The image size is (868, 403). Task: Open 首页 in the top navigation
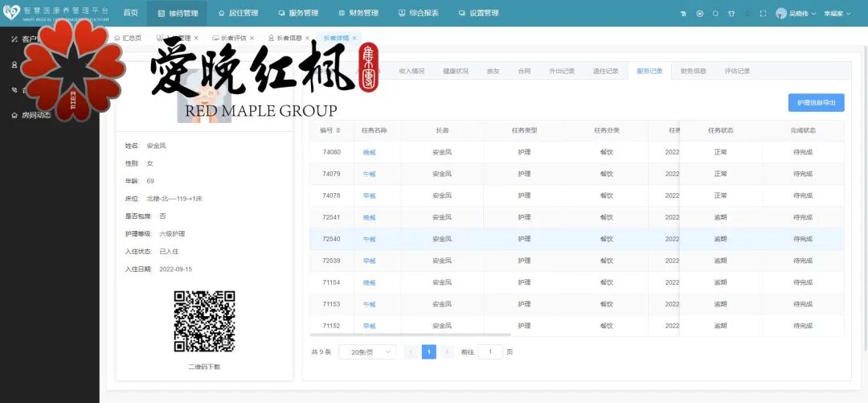[131, 13]
